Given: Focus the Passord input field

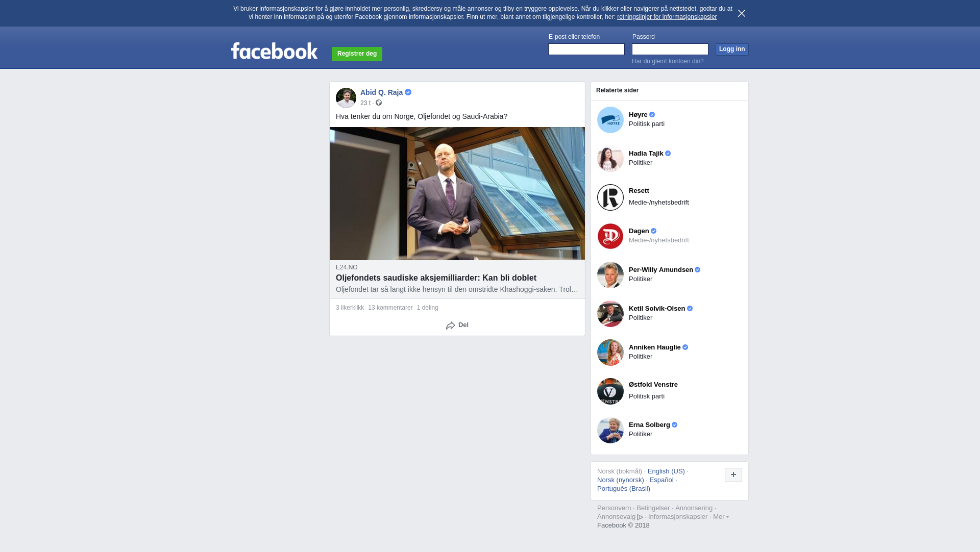Looking at the screenshot, I should [670, 49].
